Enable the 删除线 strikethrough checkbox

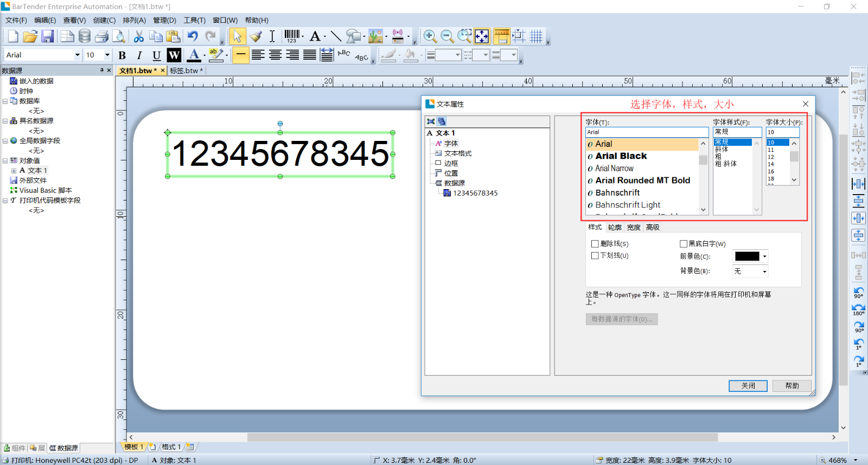click(x=595, y=244)
